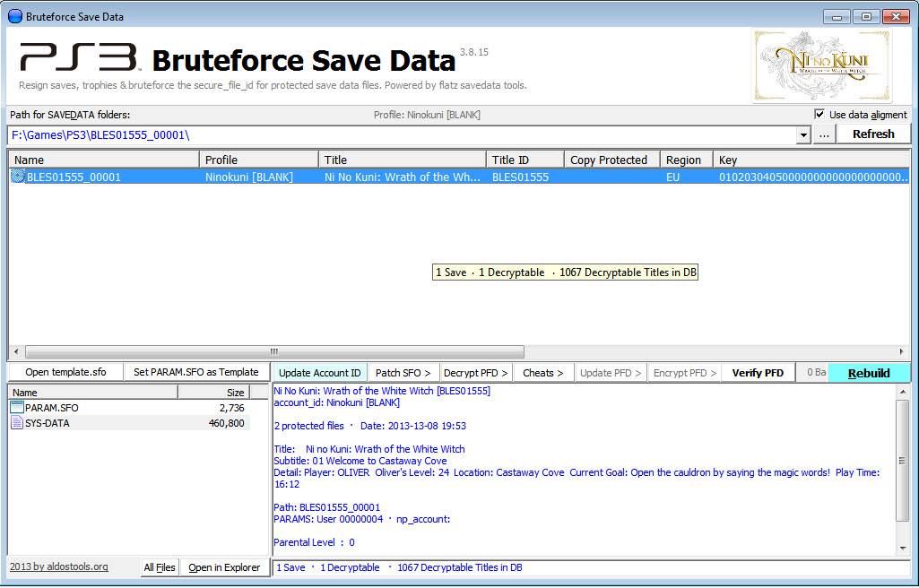Viewport: 919px width, 588px height.
Task: Open the 2013 by aldostools.org link
Action: (58, 566)
